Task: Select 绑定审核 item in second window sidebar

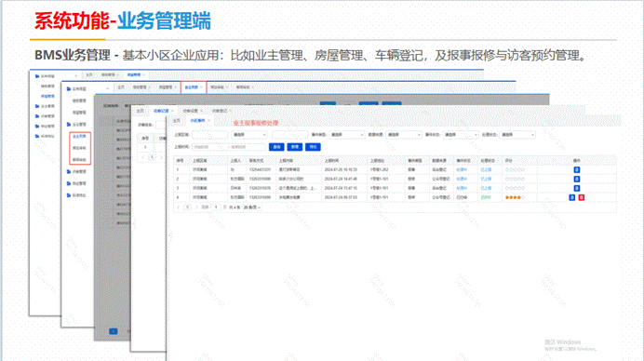Action: (x=79, y=148)
